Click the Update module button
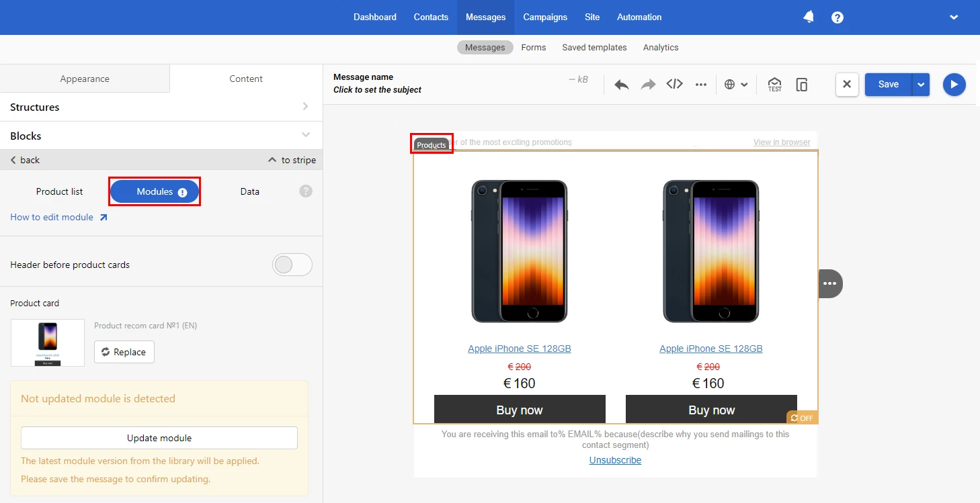 click(159, 438)
